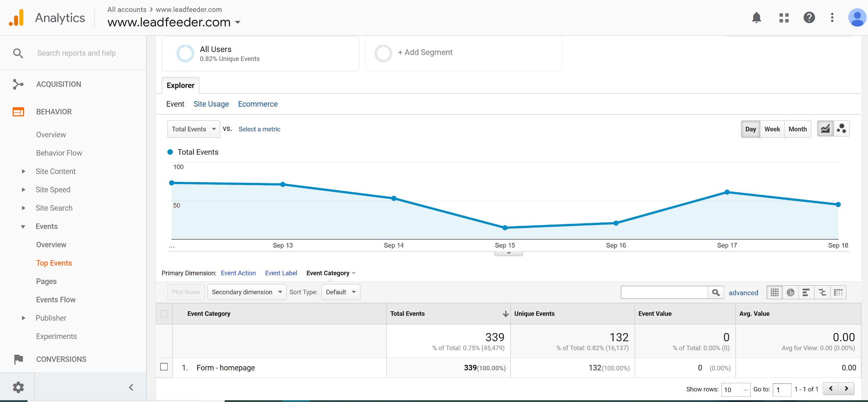Click the annotations drawer handle below chart

tap(508, 253)
